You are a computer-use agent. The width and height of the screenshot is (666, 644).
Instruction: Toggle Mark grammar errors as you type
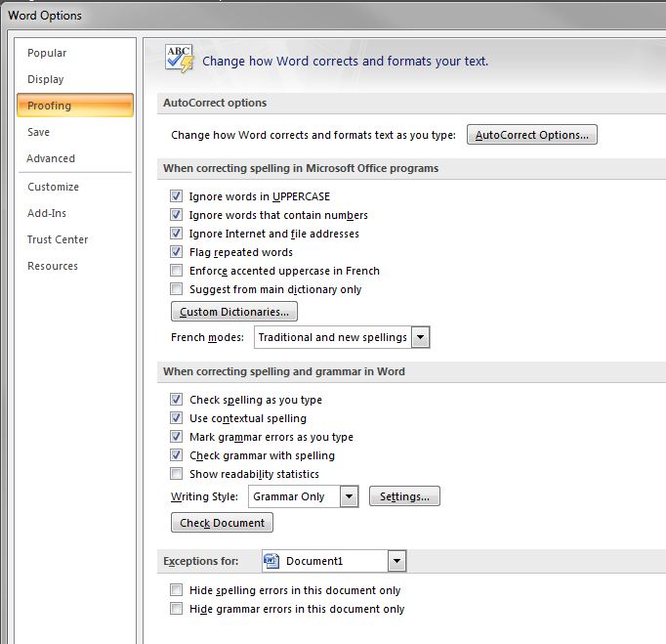coord(177,437)
